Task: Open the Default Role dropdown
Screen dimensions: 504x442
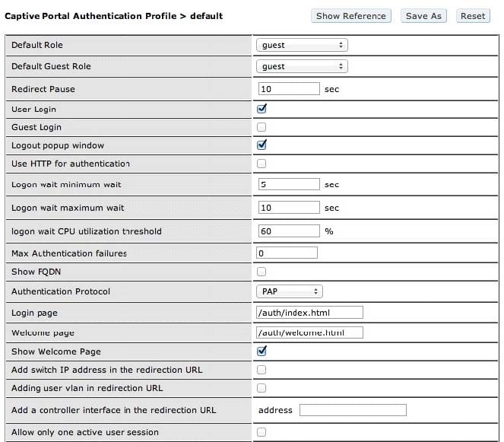Action: 302,45
